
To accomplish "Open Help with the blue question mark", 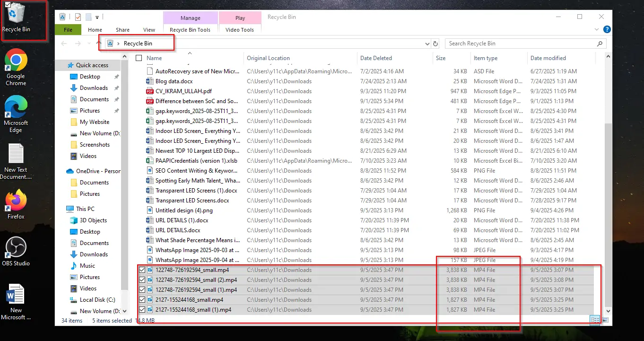I will tap(607, 29).
